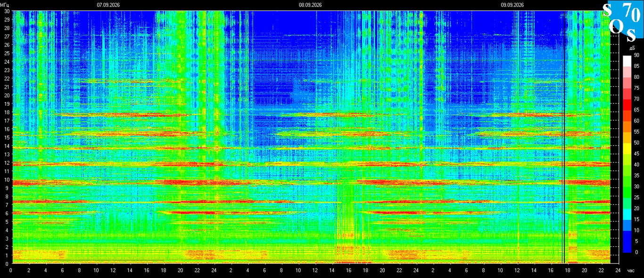Select the 09.09.2026 date label
The height and width of the screenshot is (278, 644).
point(512,5)
